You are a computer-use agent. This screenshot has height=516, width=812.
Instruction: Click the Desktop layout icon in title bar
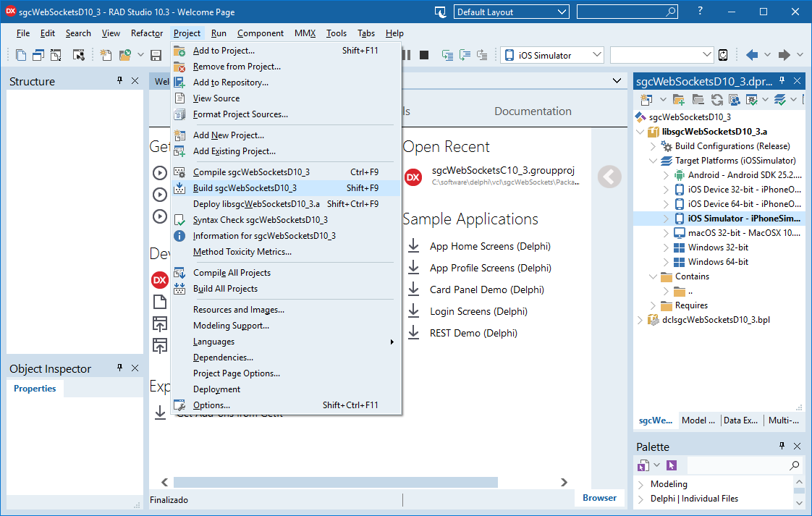(440, 12)
